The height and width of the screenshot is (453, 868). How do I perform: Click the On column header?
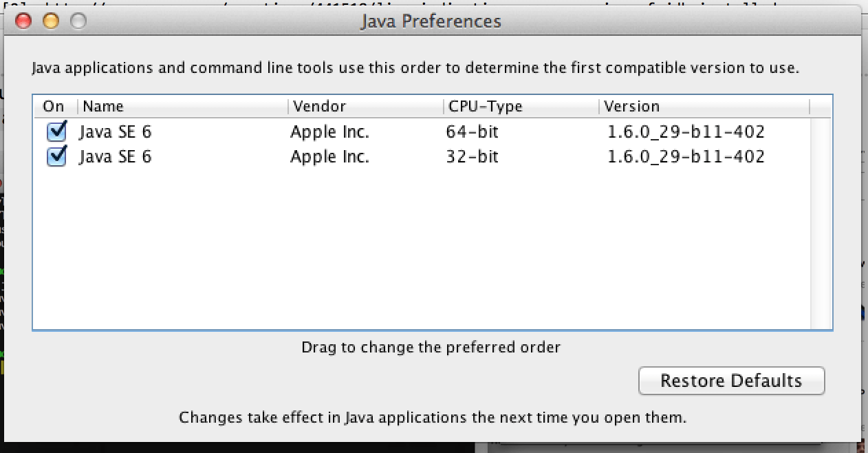tap(54, 107)
